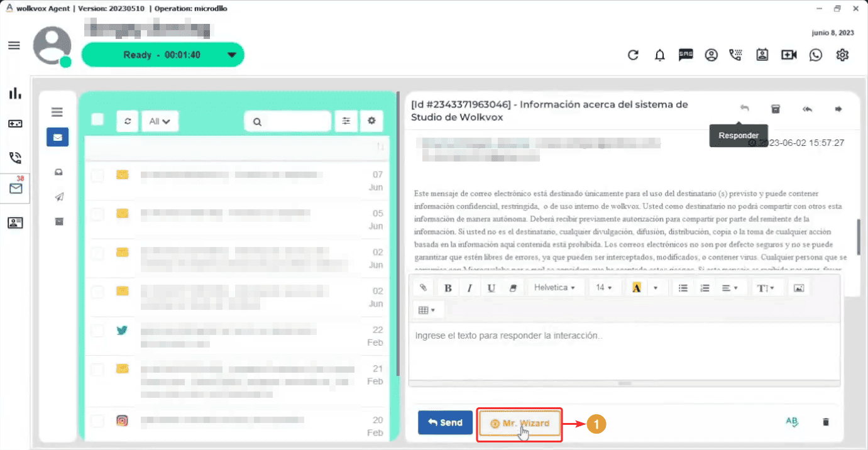Open the WhatsApp icon in the top bar
The height and width of the screenshot is (450, 868).
pos(816,55)
